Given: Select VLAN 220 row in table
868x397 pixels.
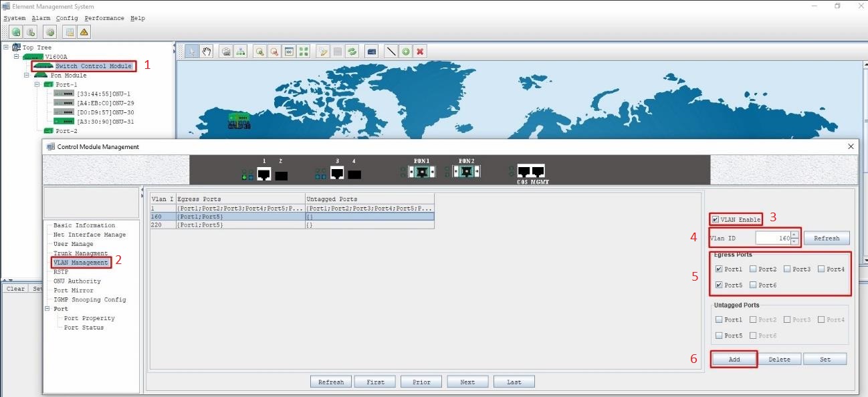Looking at the screenshot, I should [x=201, y=225].
